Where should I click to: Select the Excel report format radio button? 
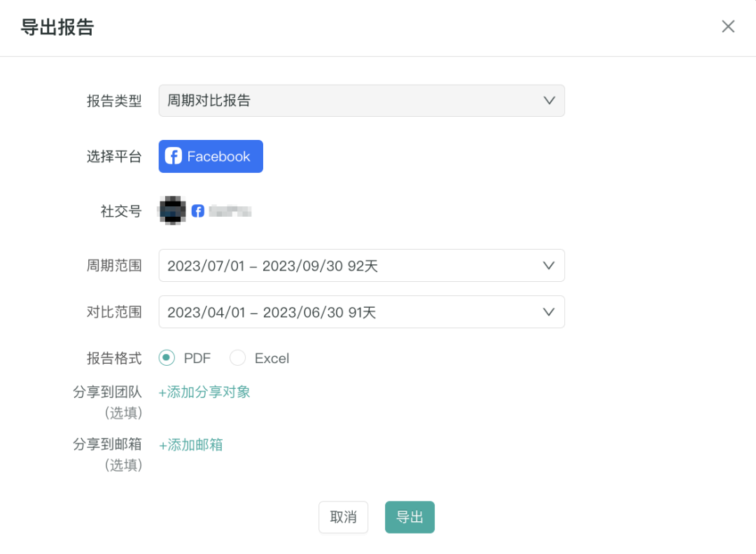coord(237,357)
